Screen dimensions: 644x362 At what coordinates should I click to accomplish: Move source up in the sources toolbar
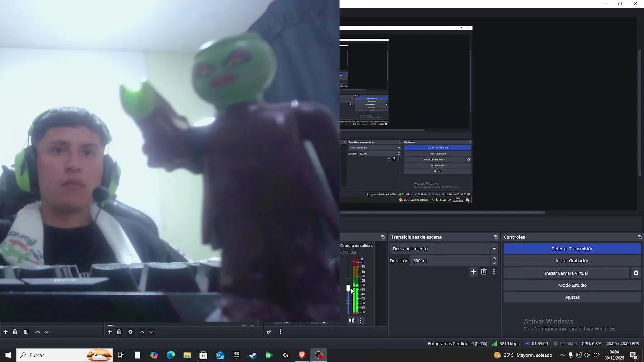[x=141, y=332]
